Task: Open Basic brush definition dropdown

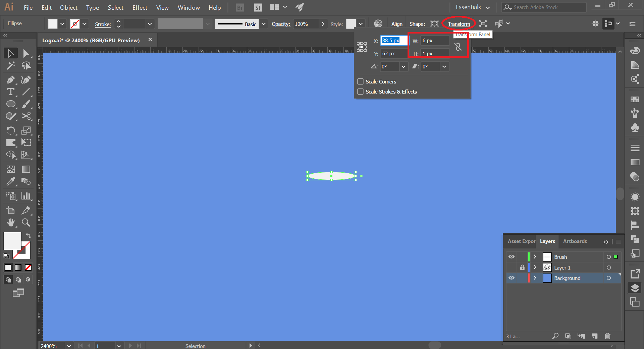Action: 264,24
